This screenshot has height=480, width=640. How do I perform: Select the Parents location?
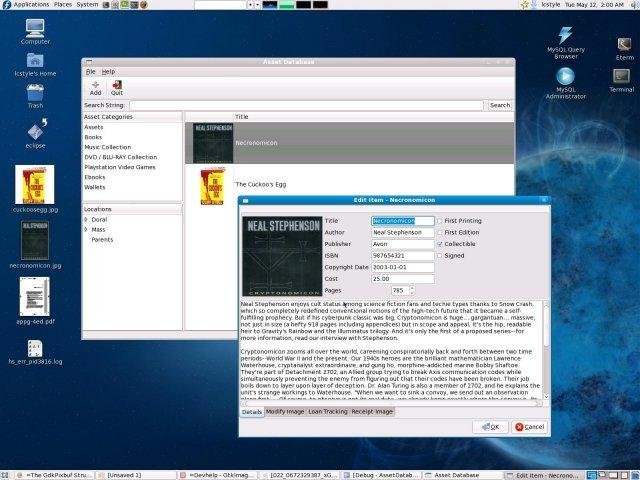coord(102,240)
